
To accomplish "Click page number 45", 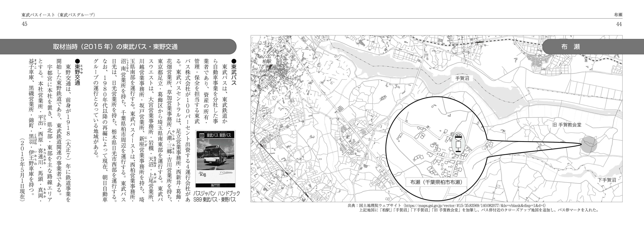I will point(24,24).
